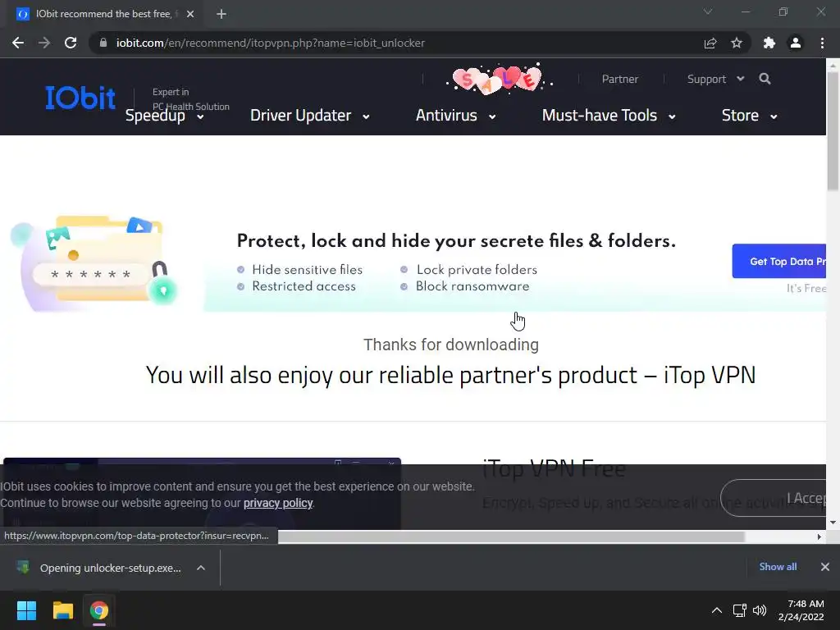Click the share page icon in the address bar
This screenshot has width=840, height=630.
[x=710, y=43]
